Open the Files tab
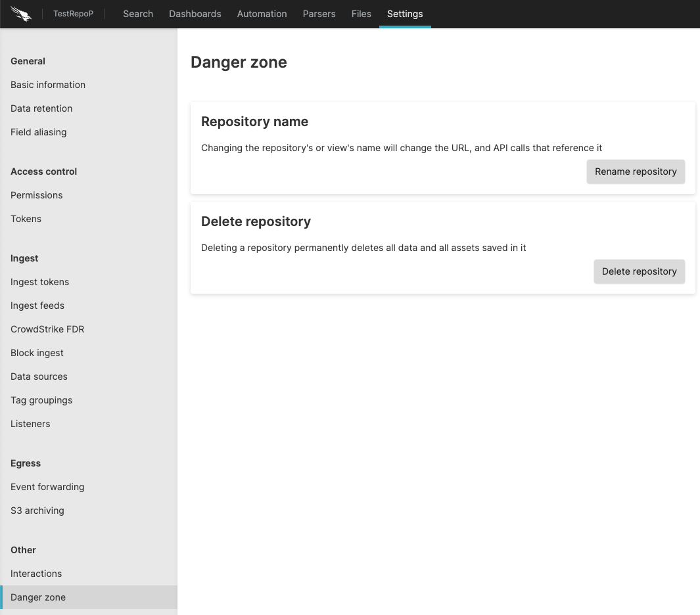 [x=362, y=14]
